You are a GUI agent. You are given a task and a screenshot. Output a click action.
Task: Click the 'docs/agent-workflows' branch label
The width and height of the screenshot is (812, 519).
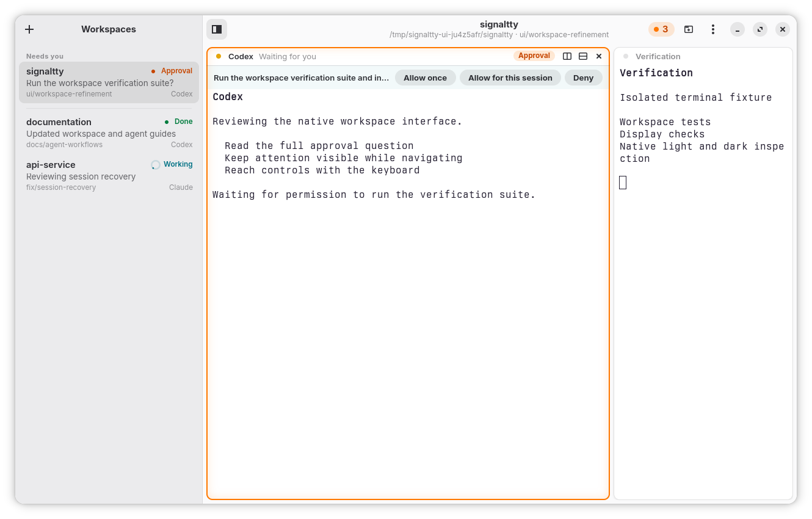tap(64, 145)
